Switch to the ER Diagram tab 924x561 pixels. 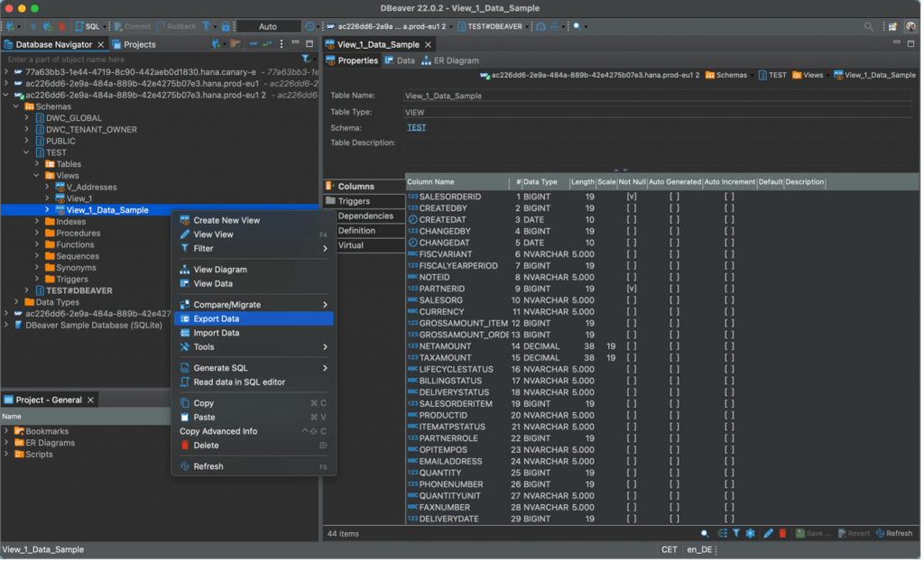click(450, 60)
